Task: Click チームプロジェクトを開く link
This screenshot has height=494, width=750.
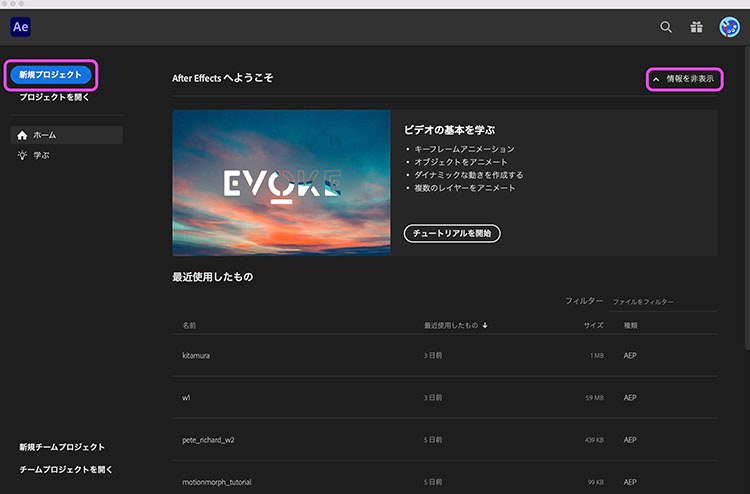Action: pyautogui.click(x=66, y=470)
